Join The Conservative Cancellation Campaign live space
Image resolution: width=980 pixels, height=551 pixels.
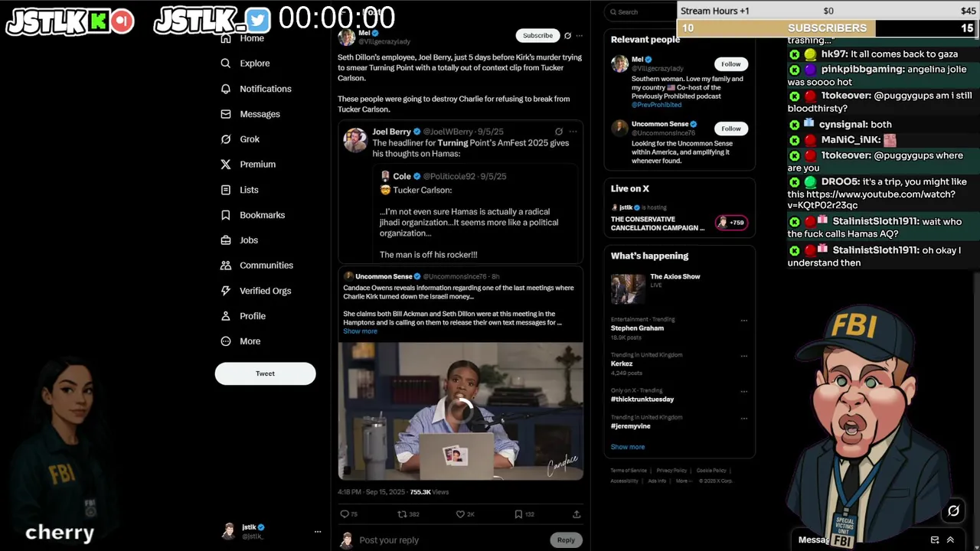coord(658,223)
